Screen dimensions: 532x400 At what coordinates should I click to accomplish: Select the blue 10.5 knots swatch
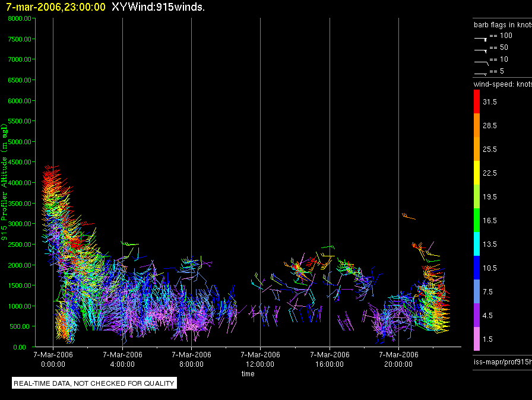[x=477, y=268]
